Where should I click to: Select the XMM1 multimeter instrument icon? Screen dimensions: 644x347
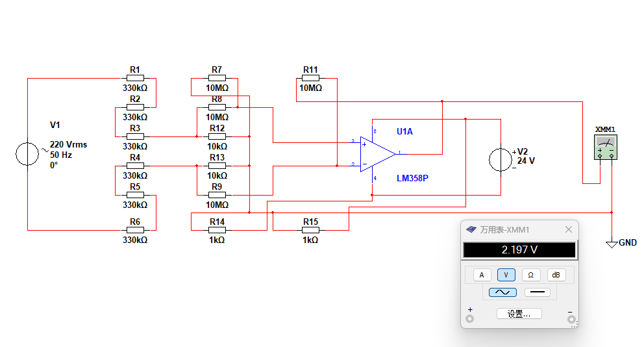click(606, 148)
